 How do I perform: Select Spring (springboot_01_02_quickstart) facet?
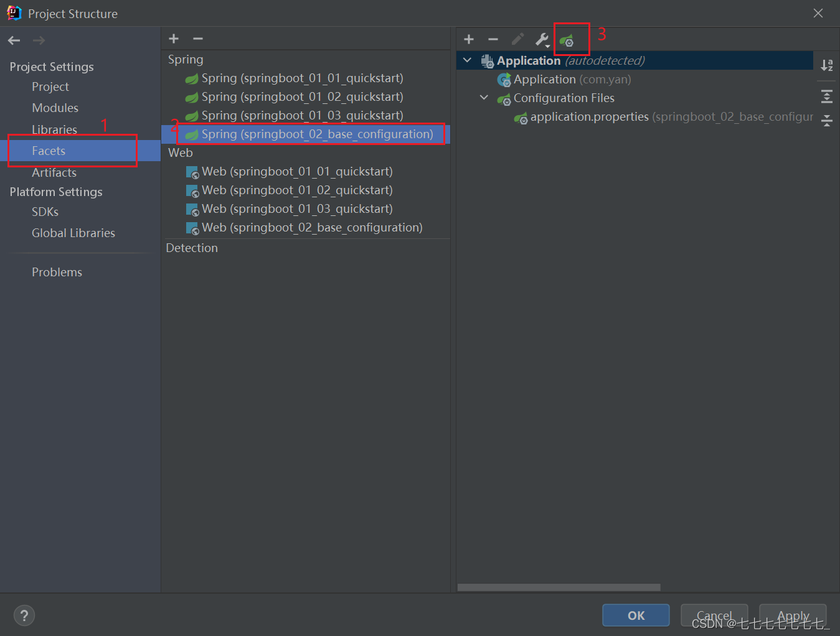[306, 96]
